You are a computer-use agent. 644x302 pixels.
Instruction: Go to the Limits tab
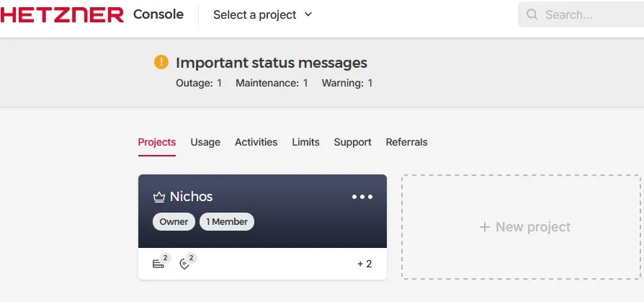click(305, 142)
